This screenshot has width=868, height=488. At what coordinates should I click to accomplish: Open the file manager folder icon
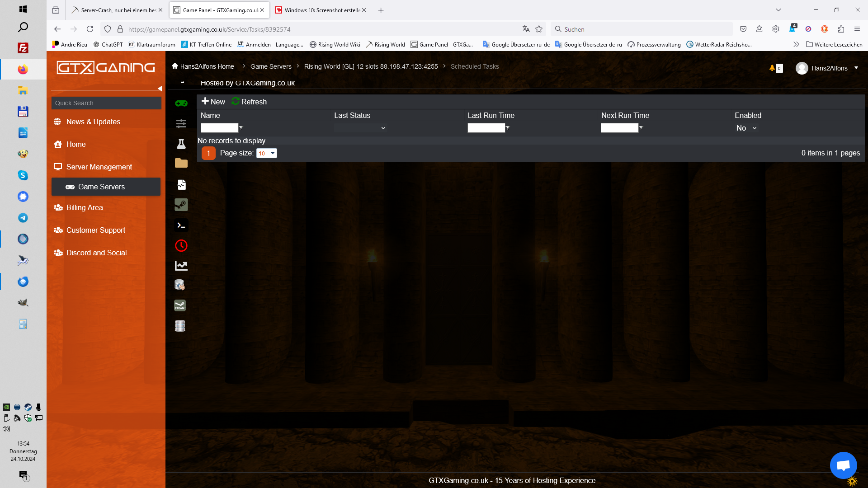pos(181,163)
